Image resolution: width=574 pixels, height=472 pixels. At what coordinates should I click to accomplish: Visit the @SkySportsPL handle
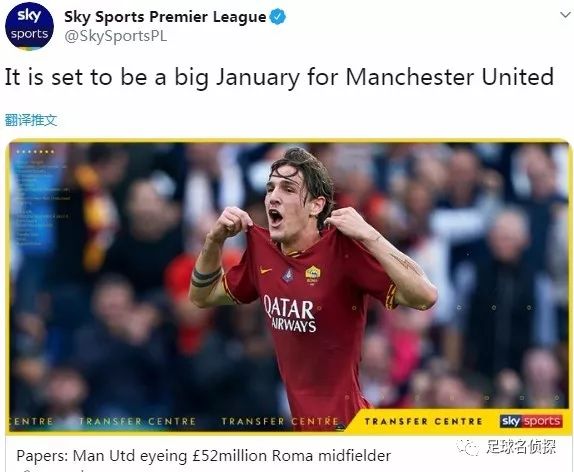[x=116, y=36]
